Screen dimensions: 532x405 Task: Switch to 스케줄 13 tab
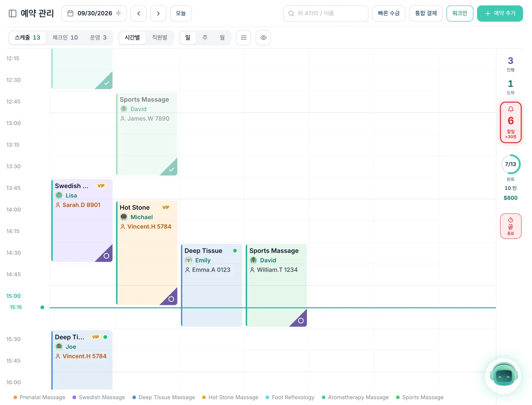[x=28, y=38]
